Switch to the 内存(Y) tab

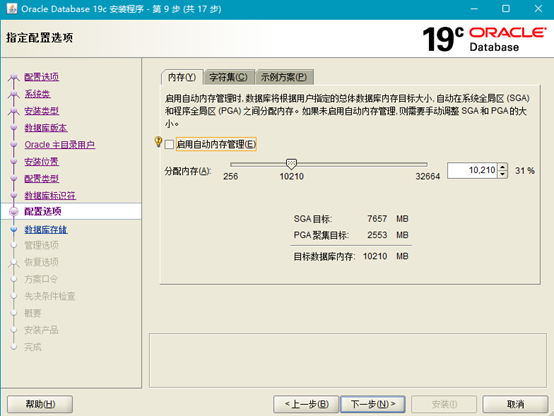pos(182,77)
